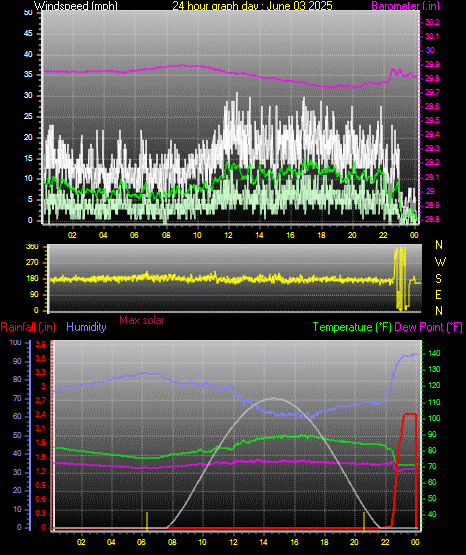Click the "3.6" rainfall axis value
Viewport: 466px width, 555px height.
[41, 358]
